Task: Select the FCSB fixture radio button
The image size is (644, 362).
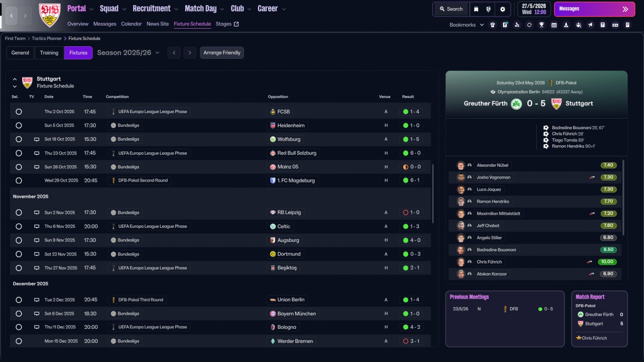Action: [19, 112]
